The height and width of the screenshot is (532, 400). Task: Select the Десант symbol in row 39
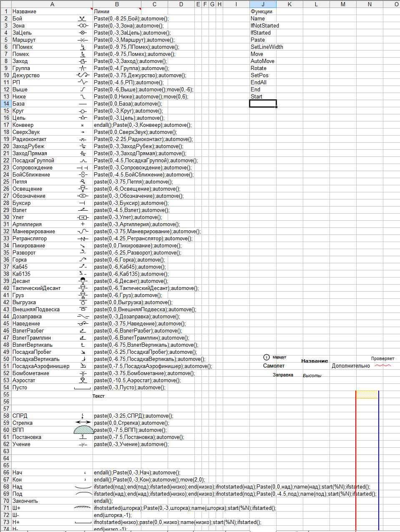click(x=83, y=281)
